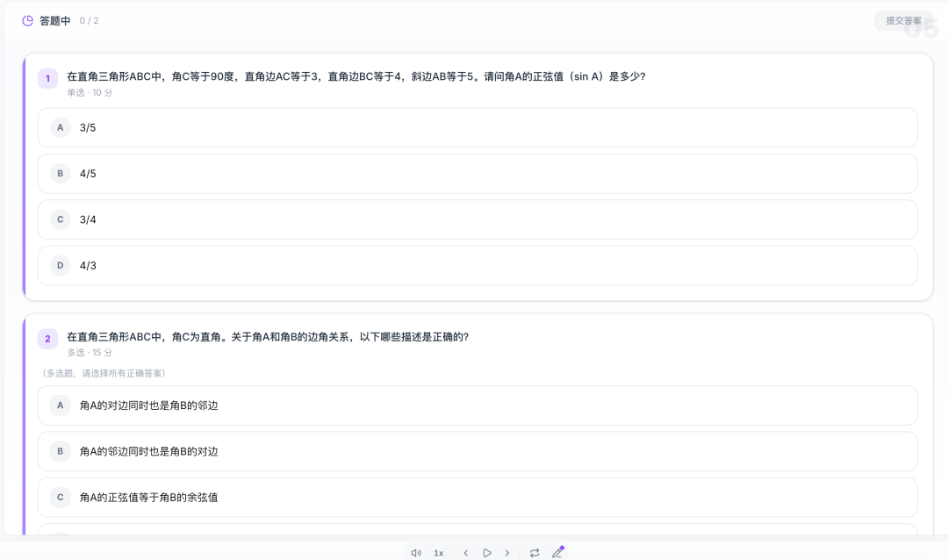
Task: Check option A 角A的对边同时也是角B的邻边
Action: [478, 406]
